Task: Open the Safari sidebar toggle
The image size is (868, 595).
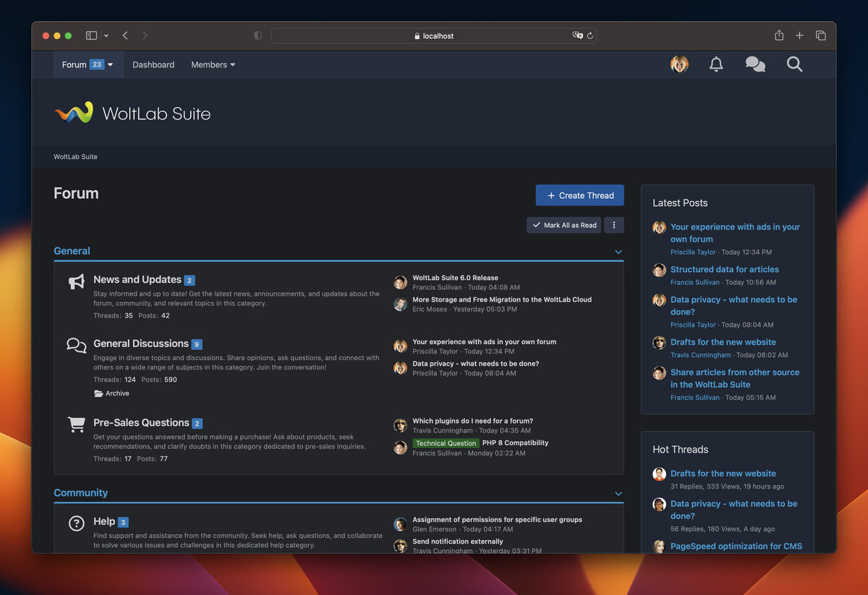Action: pyautogui.click(x=91, y=35)
